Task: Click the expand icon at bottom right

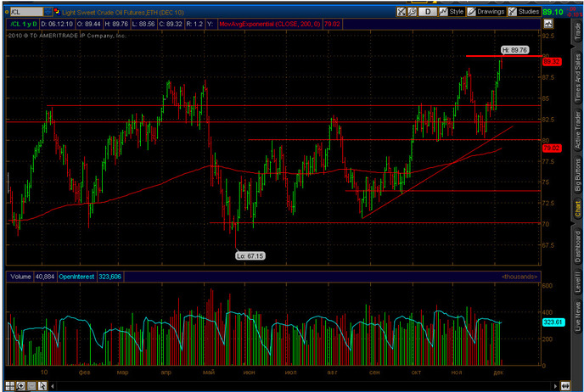Action: coord(565,386)
